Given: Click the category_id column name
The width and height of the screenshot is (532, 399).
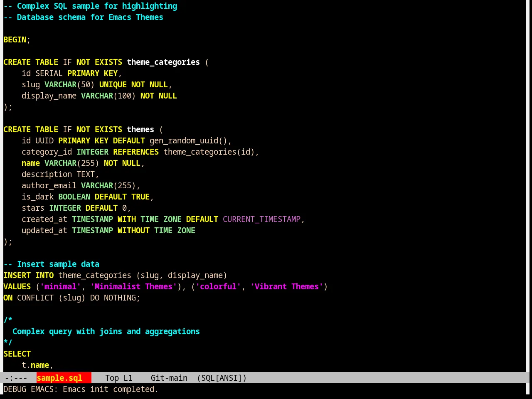Looking at the screenshot, I should (x=47, y=152).
